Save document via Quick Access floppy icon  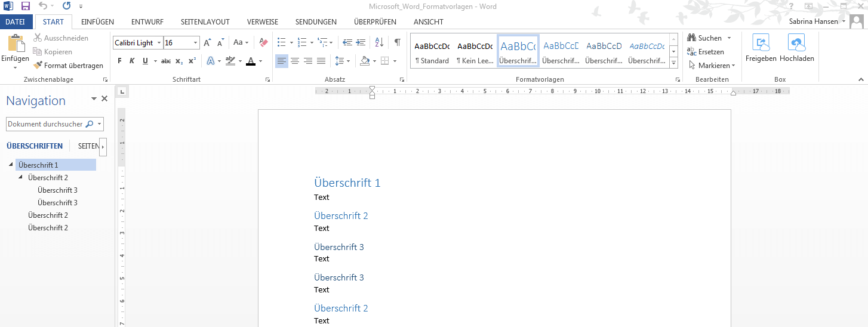tap(25, 6)
